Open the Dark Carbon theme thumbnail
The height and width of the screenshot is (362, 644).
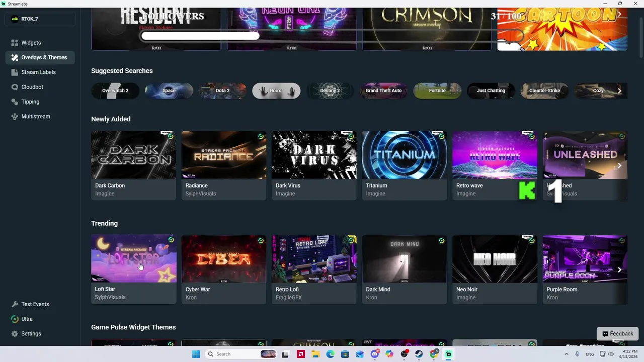pos(133,155)
